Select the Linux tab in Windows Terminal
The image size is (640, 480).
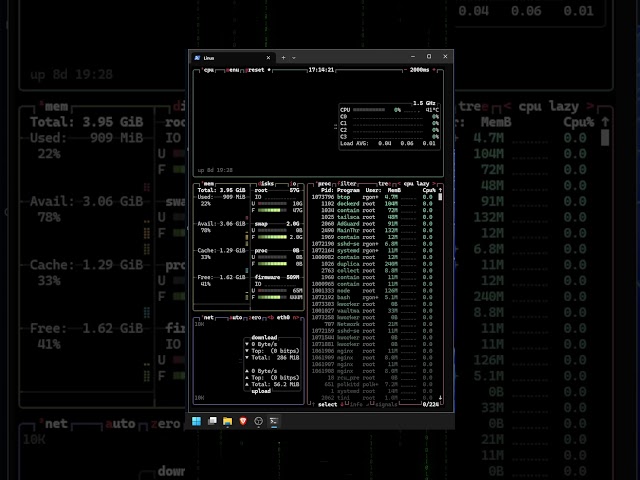[x=233, y=58]
